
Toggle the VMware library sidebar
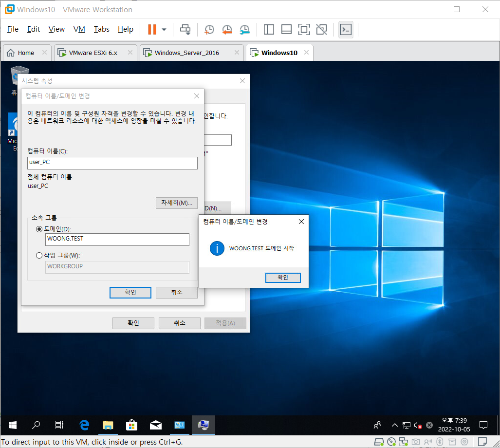click(269, 29)
